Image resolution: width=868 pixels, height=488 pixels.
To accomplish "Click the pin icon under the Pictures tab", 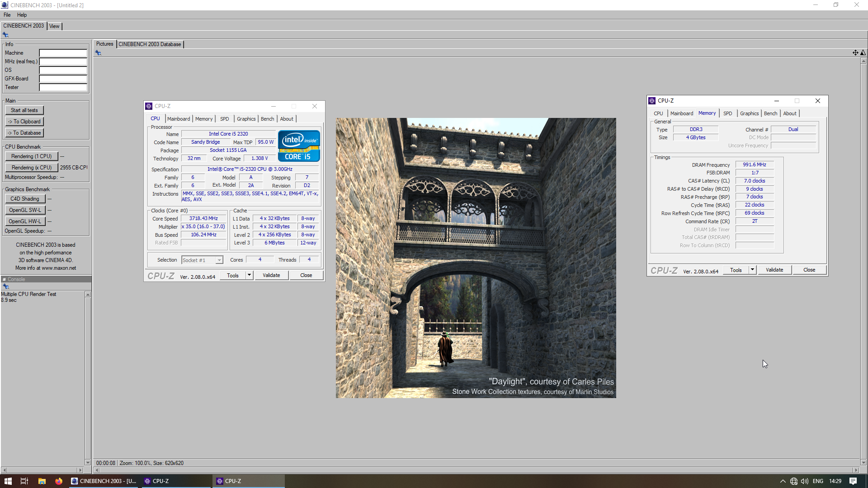I will click(x=98, y=53).
